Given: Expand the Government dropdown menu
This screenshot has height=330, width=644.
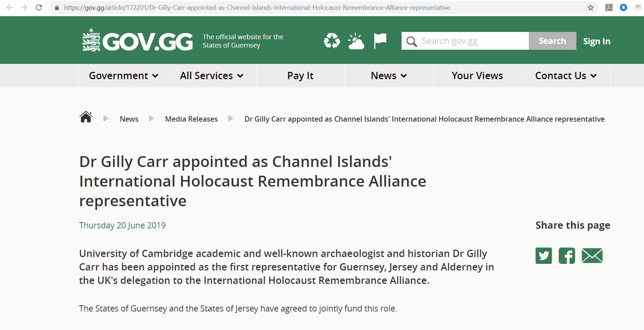Looking at the screenshot, I should pyautogui.click(x=124, y=76).
